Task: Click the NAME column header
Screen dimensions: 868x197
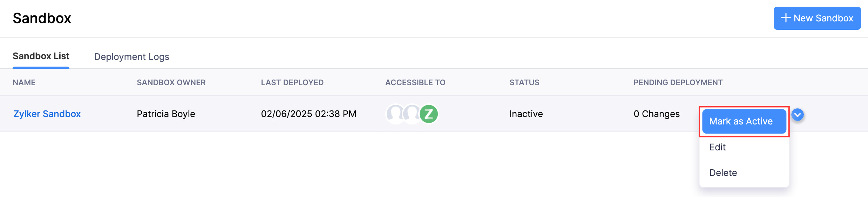Action: coord(24,82)
